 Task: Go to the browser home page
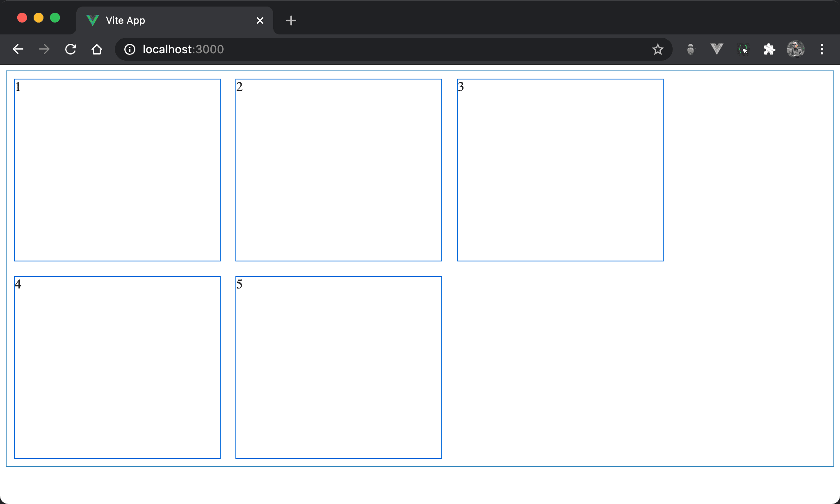coord(97,50)
